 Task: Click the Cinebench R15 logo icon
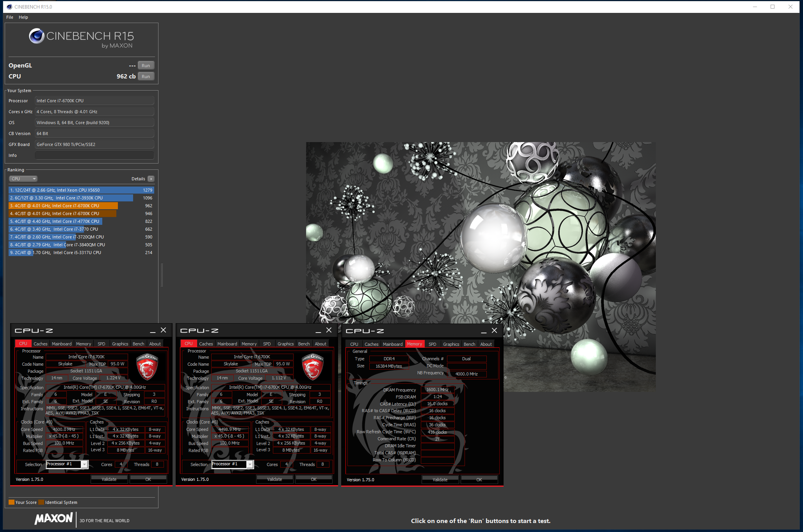[37, 36]
